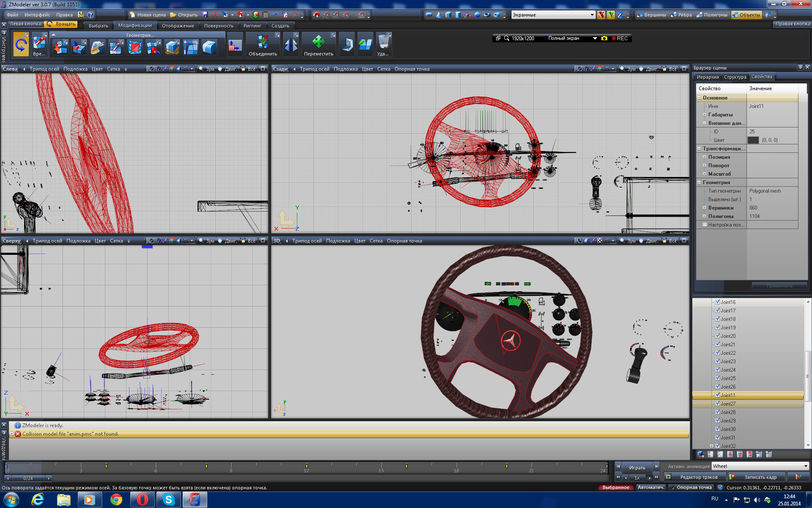Open the active animation Wheel dropdown
The height and width of the screenshot is (508, 812).
tap(805, 466)
